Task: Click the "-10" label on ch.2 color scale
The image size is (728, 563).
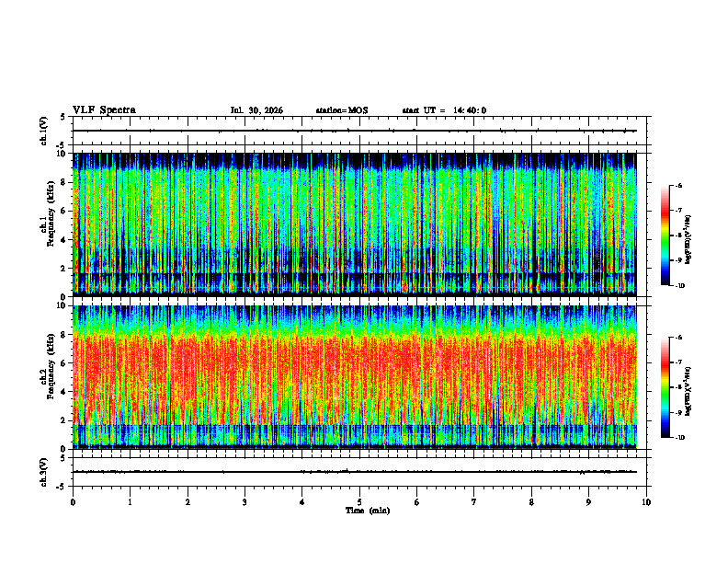Action: [679, 438]
